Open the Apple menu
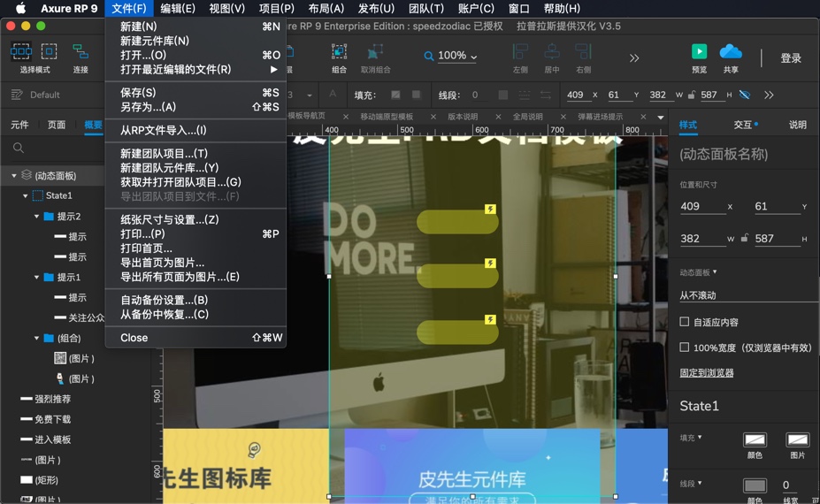820x504 pixels. tap(20, 8)
